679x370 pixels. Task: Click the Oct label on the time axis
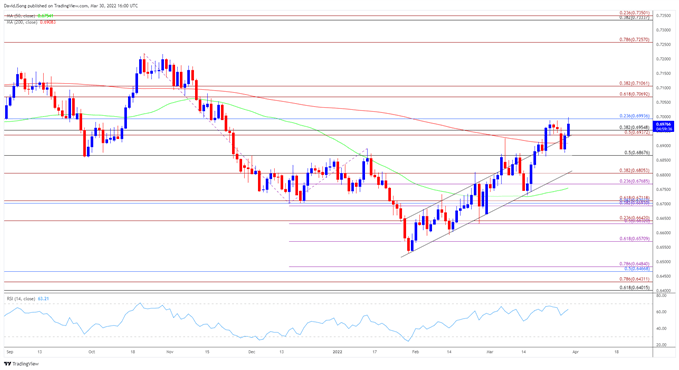click(x=91, y=352)
